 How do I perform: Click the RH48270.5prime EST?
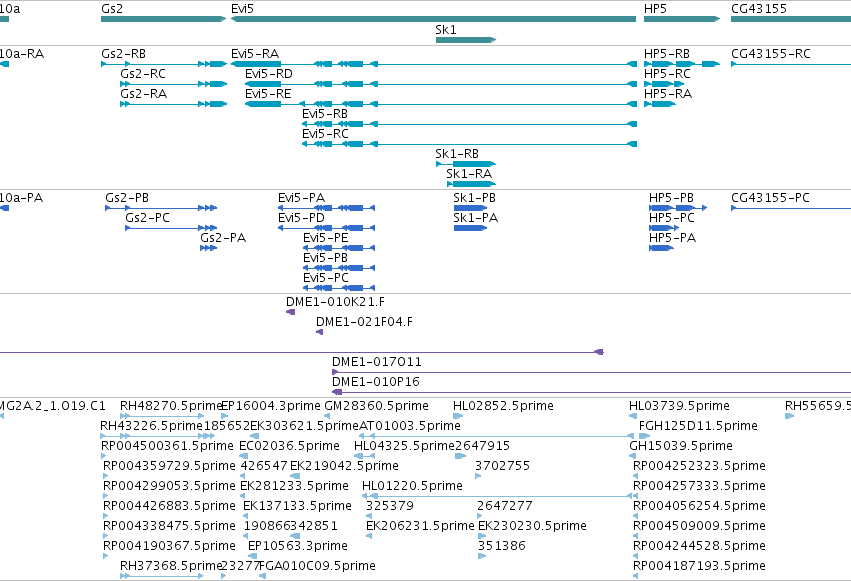[162, 416]
